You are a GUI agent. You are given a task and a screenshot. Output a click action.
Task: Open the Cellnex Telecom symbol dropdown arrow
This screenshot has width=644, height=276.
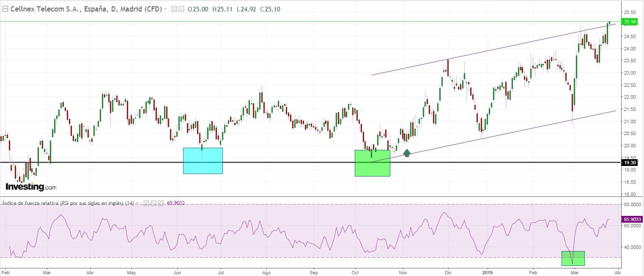(x=165, y=9)
